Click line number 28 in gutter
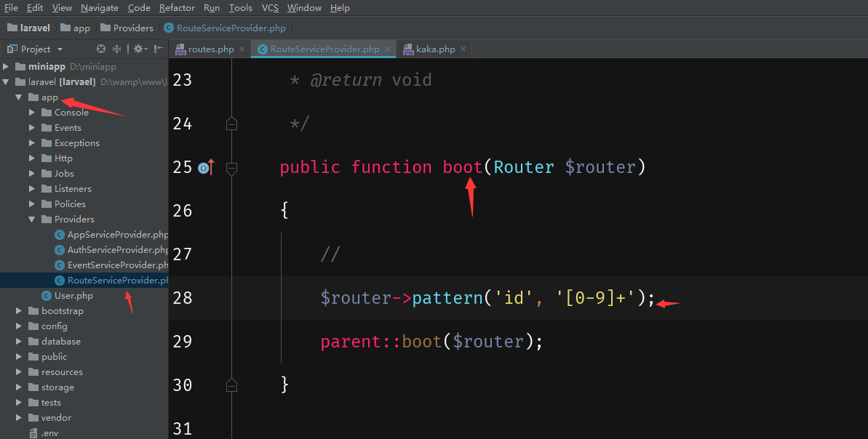The width and height of the screenshot is (868, 439). (x=182, y=298)
